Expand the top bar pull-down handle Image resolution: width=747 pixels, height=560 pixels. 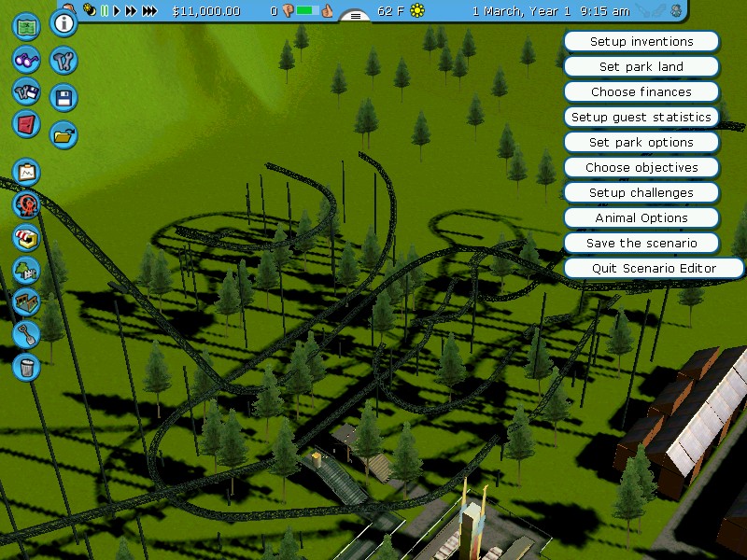point(355,15)
